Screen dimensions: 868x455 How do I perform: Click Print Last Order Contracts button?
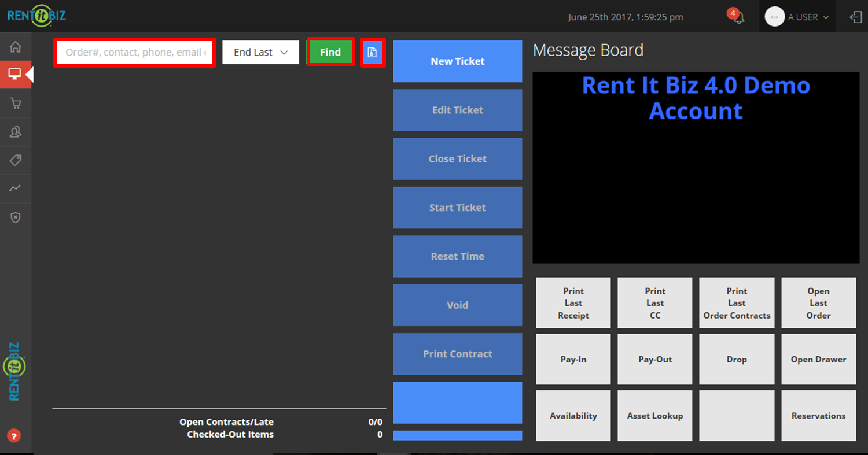[x=737, y=303]
